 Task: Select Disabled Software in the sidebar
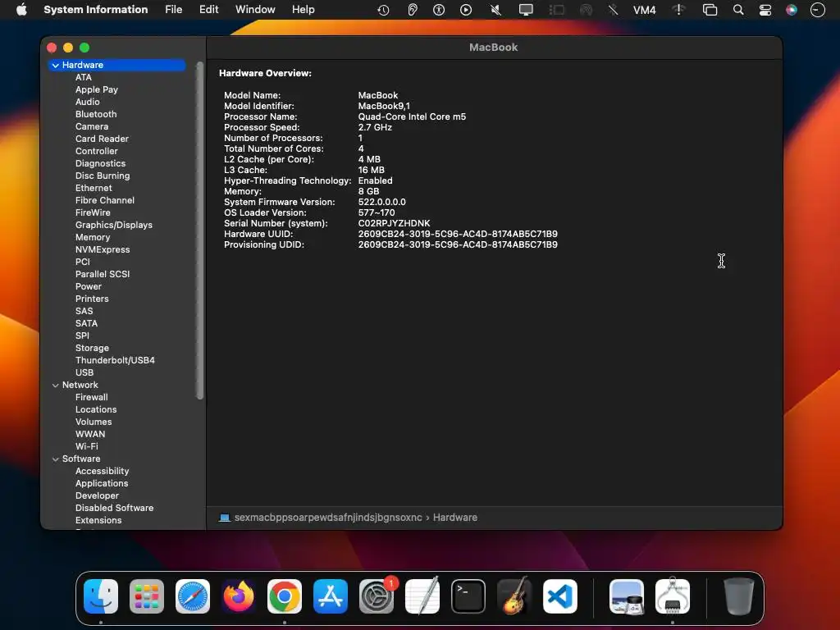tap(114, 508)
